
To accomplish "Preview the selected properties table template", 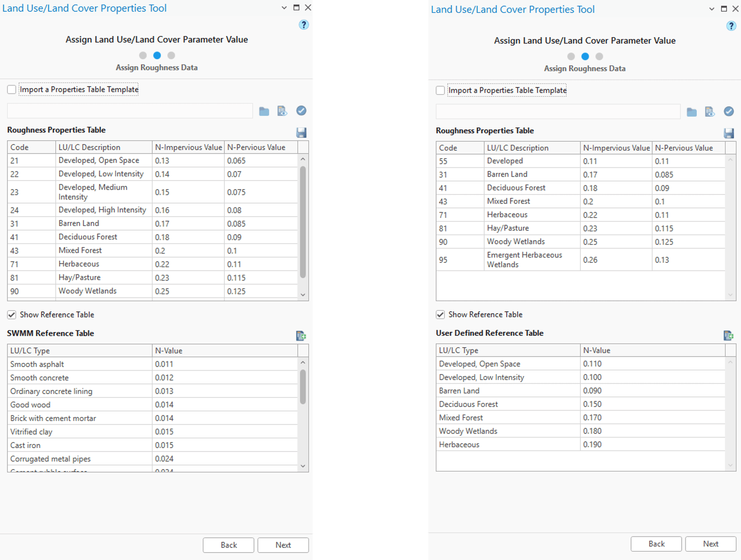I will [283, 111].
